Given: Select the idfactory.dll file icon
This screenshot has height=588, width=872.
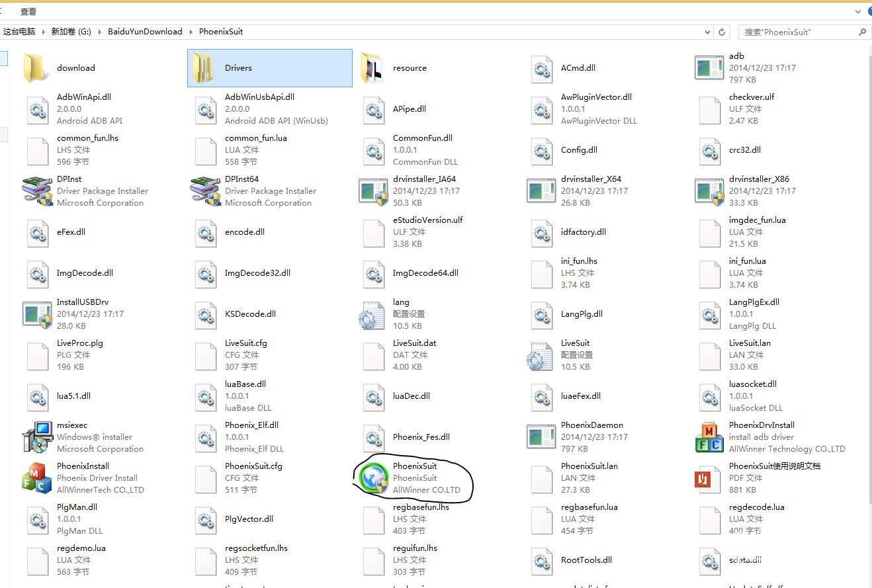Looking at the screenshot, I should click(541, 232).
